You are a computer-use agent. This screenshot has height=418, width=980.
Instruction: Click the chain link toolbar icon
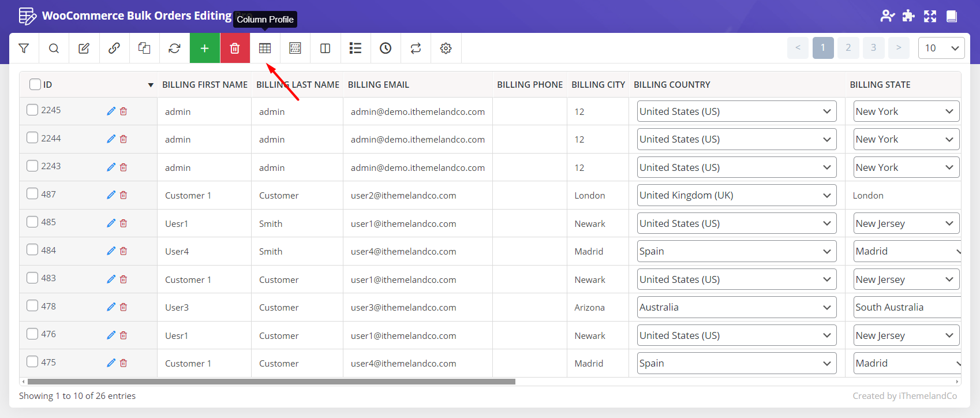coord(114,48)
